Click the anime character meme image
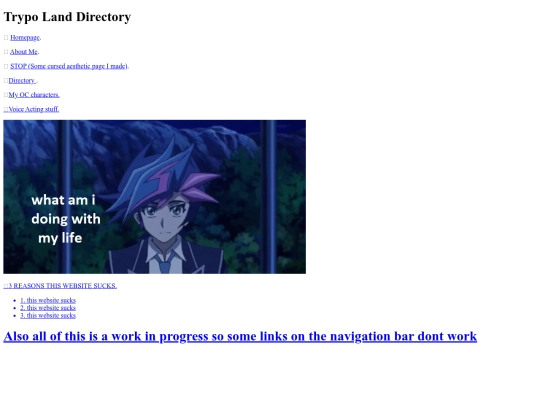This screenshot has width=540, height=405. [155, 197]
